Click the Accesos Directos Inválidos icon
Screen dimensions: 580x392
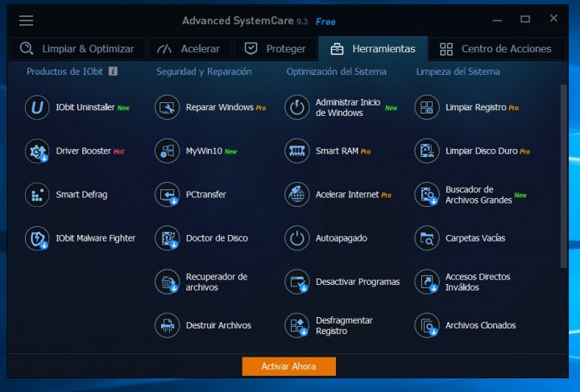(x=427, y=282)
